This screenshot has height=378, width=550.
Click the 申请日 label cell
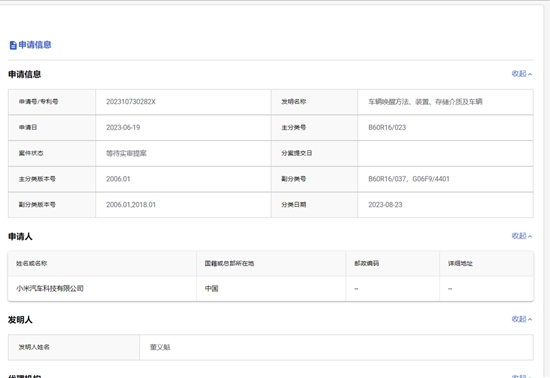click(52, 127)
